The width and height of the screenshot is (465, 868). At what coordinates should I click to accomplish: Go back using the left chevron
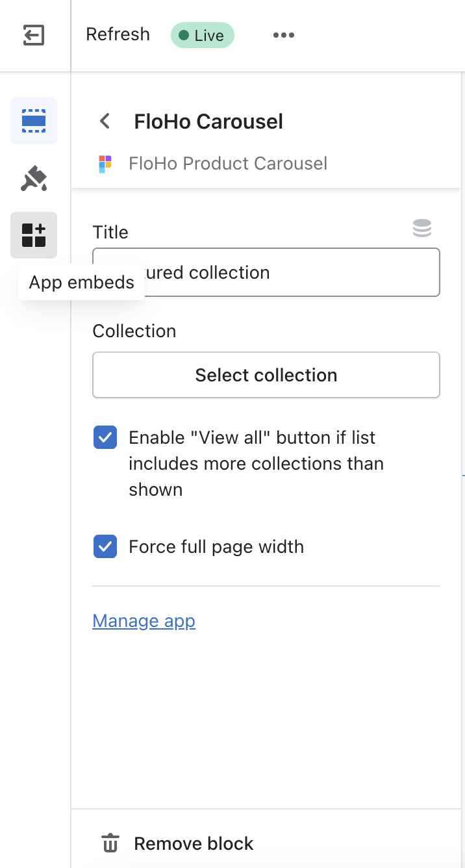(105, 121)
